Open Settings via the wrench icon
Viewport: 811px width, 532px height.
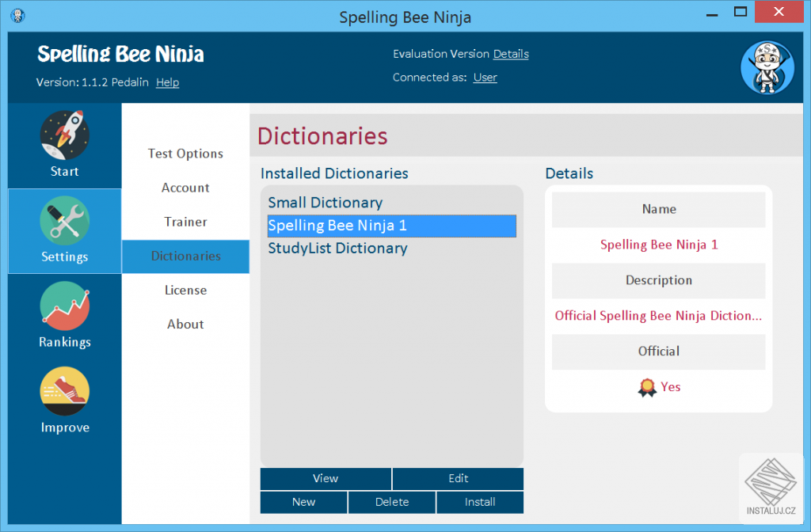point(64,220)
